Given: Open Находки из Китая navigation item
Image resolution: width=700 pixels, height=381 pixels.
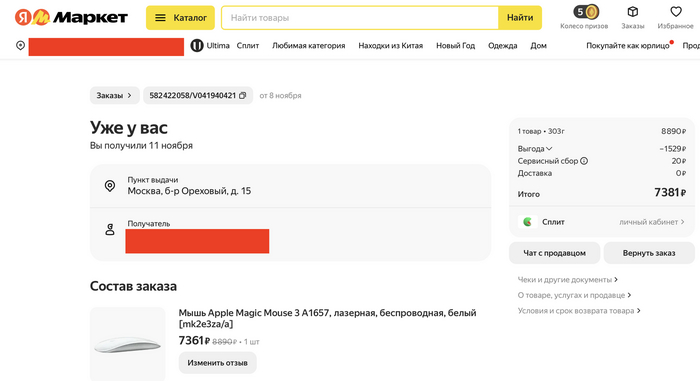Looking at the screenshot, I should (391, 46).
